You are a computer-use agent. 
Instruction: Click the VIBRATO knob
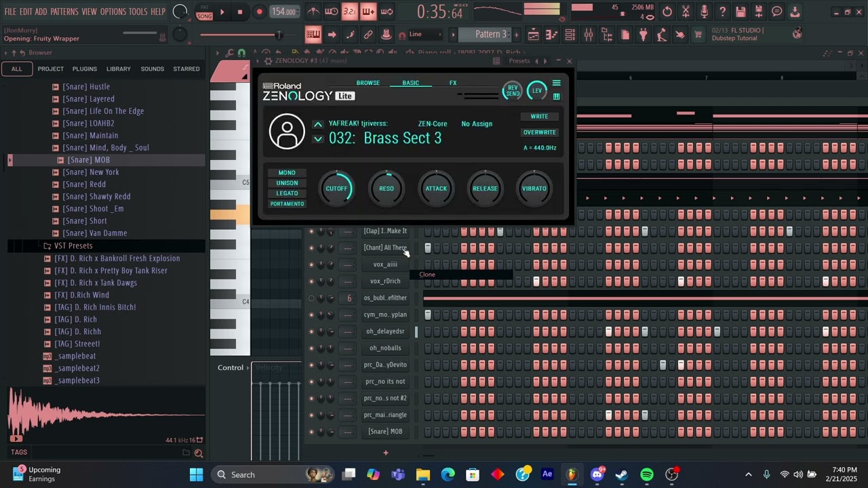coord(534,188)
